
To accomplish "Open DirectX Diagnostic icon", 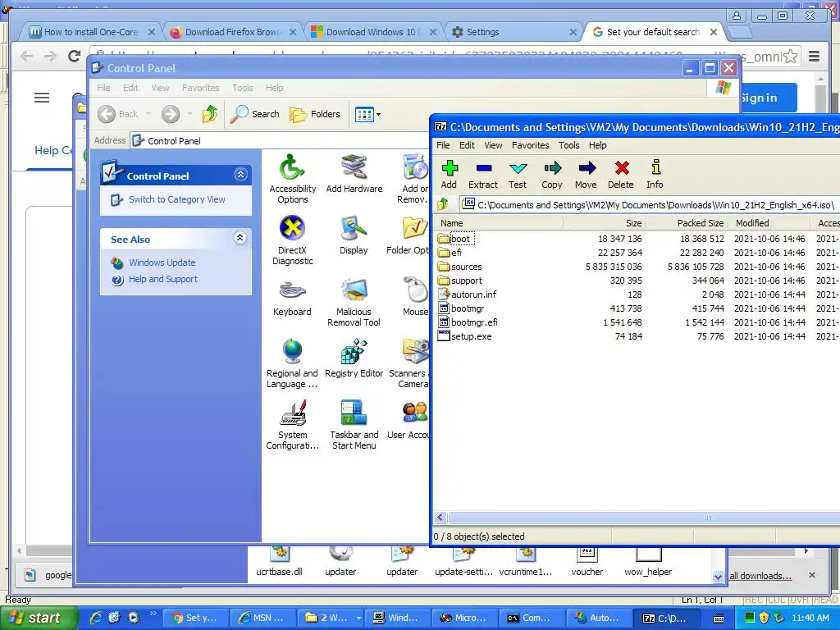I will coord(293,240).
